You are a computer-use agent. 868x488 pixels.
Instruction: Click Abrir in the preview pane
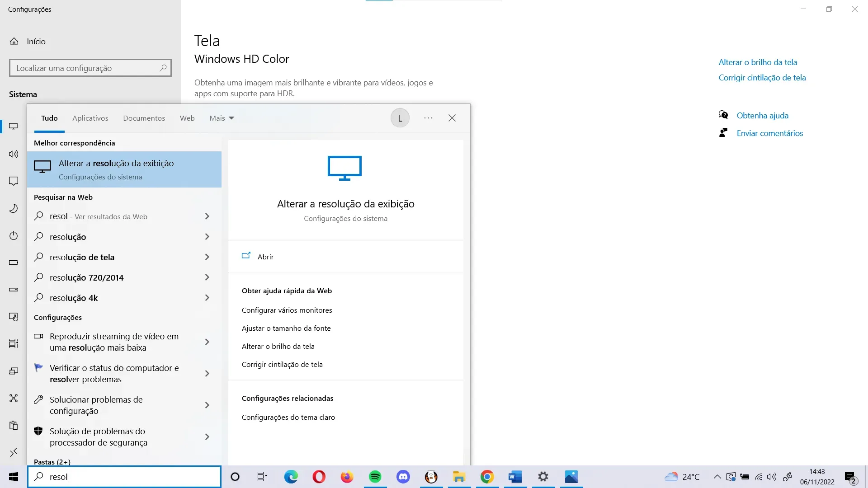tap(265, 257)
